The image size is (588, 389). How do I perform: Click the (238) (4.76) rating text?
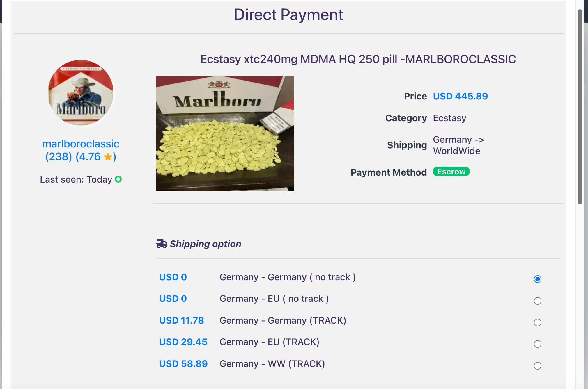click(x=81, y=157)
